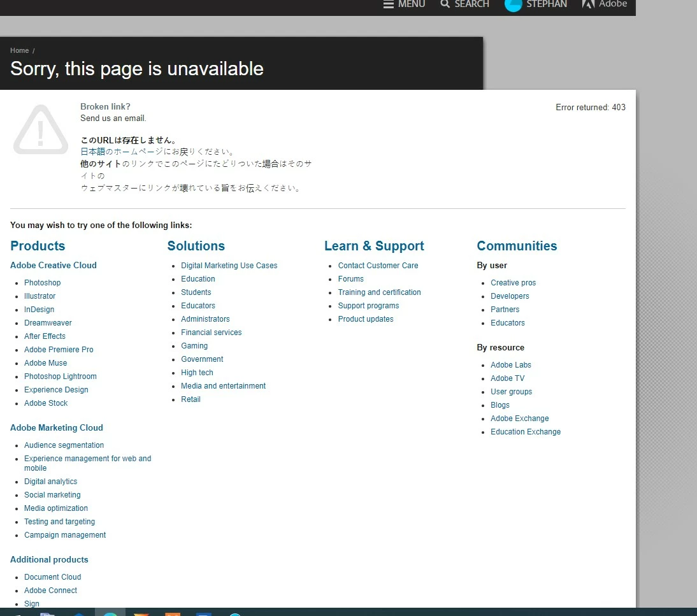Click Media optimization link
This screenshot has width=697, height=616.
pos(56,508)
